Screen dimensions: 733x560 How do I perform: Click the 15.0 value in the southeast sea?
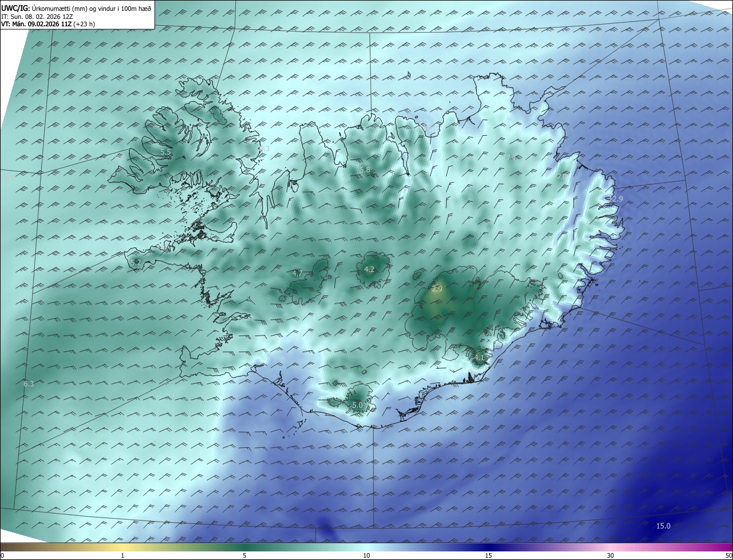click(663, 526)
